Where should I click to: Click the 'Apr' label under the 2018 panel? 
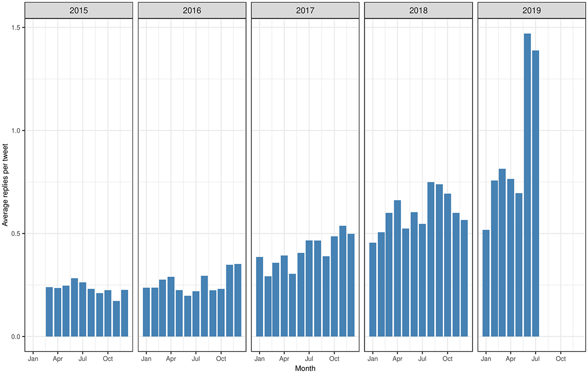(x=397, y=358)
